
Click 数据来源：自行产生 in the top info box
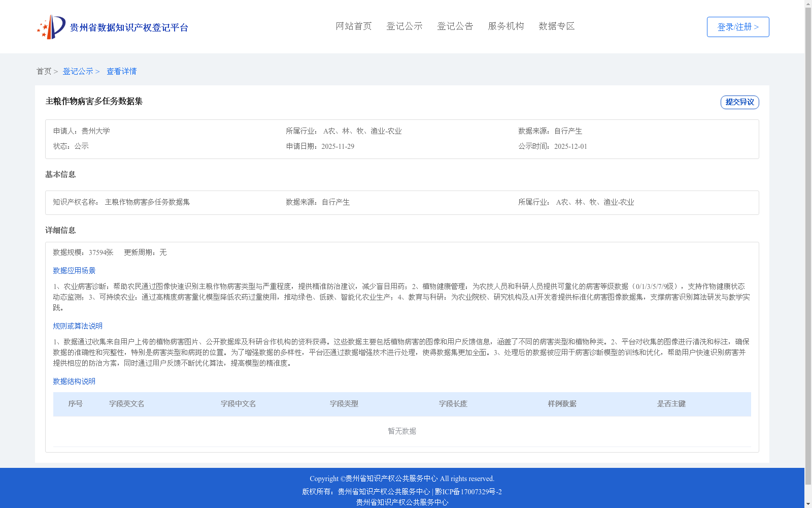coord(550,131)
